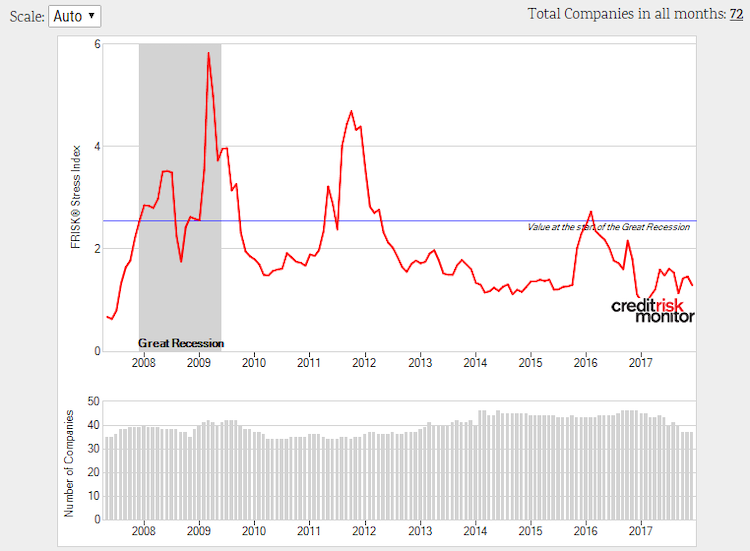Screen dimensions: 750x551
Task: Click the 2008 label on the stress chart axis
Action: (x=143, y=363)
